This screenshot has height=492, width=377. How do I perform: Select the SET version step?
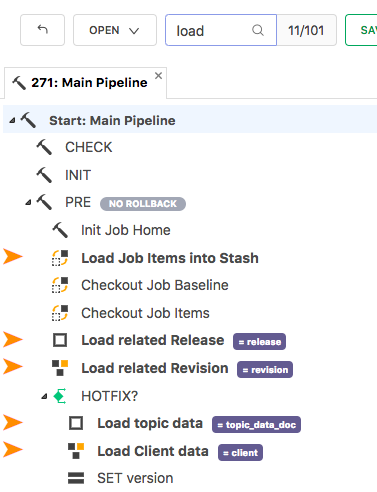pos(135,478)
